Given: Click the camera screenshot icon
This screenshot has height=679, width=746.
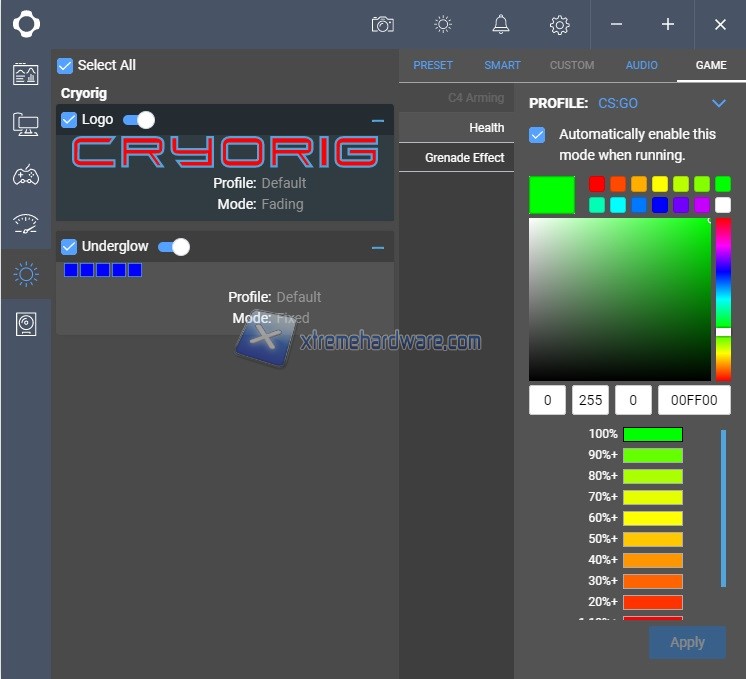Looking at the screenshot, I should 382,24.
